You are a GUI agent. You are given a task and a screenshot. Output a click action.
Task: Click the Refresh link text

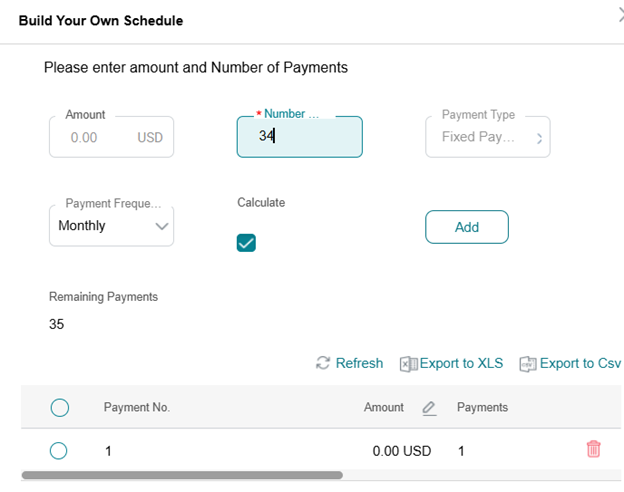click(x=359, y=364)
